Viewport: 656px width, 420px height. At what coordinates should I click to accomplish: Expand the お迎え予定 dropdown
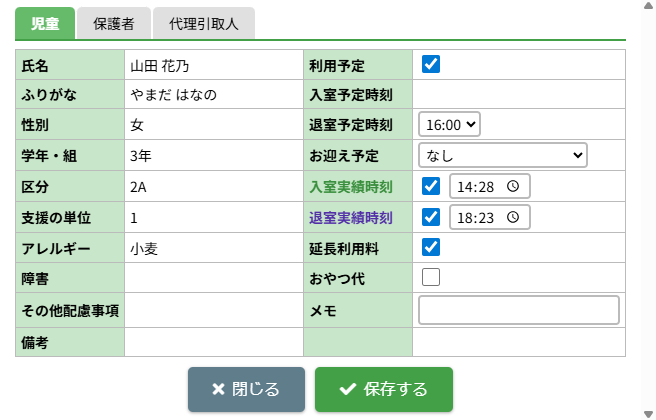502,155
